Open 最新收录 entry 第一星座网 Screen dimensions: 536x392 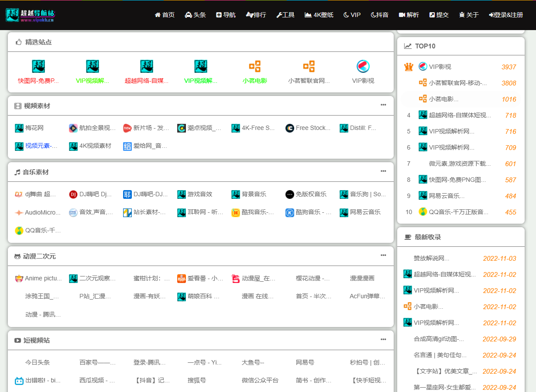tap(445, 388)
